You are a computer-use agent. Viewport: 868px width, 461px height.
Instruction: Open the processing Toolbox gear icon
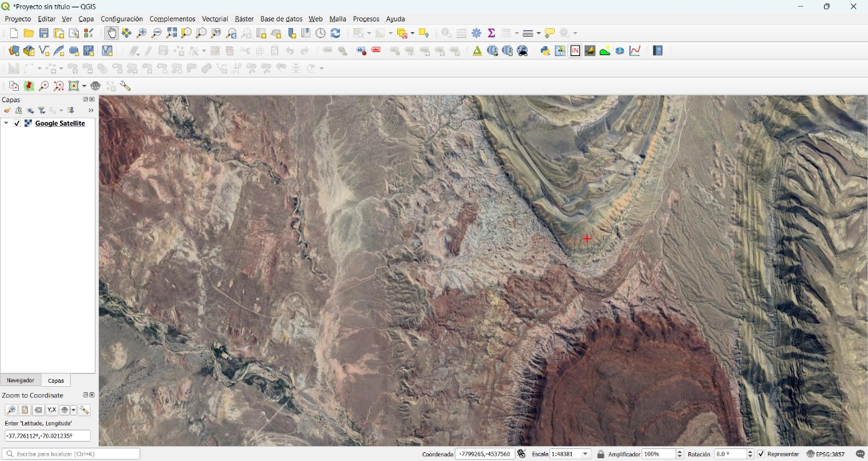[x=477, y=33]
